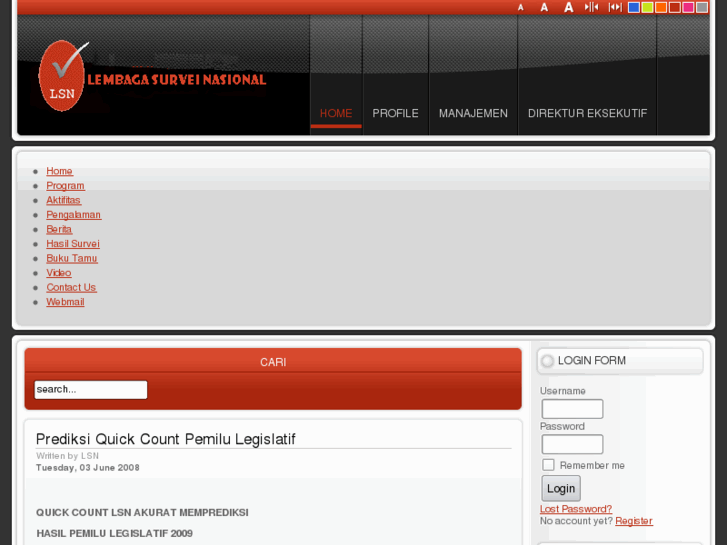Choose the orange color theme swatch
This screenshot has height=545, width=727.
[x=661, y=7]
